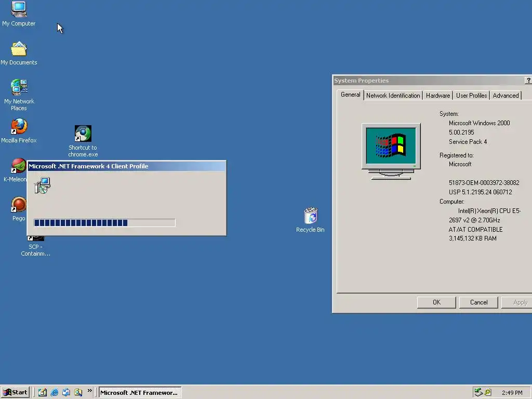Click the .NET installation progress bar
The image size is (532, 399).
[x=104, y=222]
